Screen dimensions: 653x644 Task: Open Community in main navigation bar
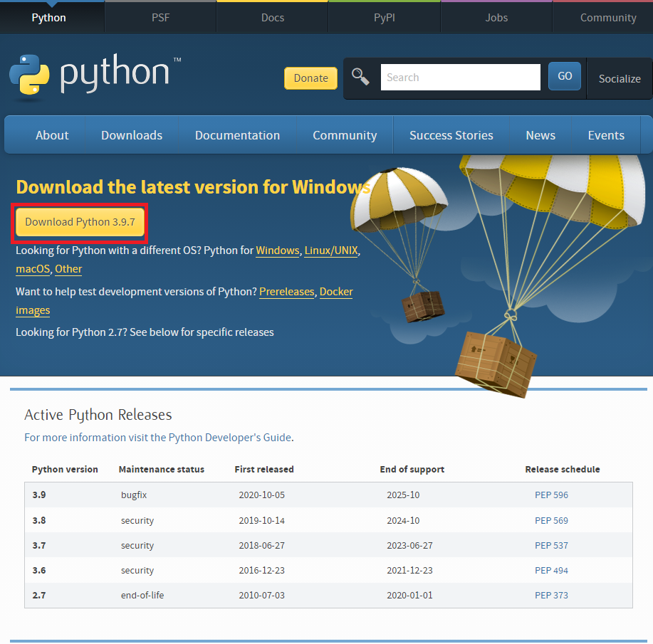[345, 135]
